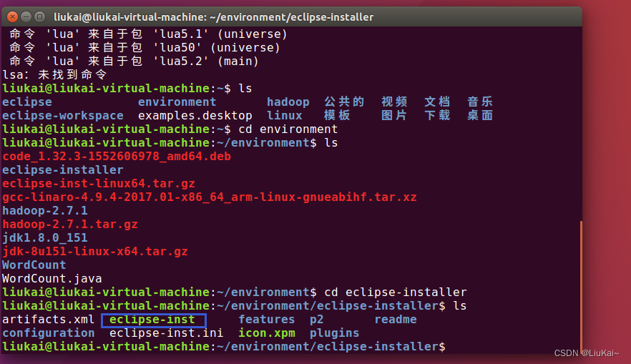The height and width of the screenshot is (364, 631).
Task: Click 'eclipse-inst.ini' file name
Action: [x=166, y=333]
